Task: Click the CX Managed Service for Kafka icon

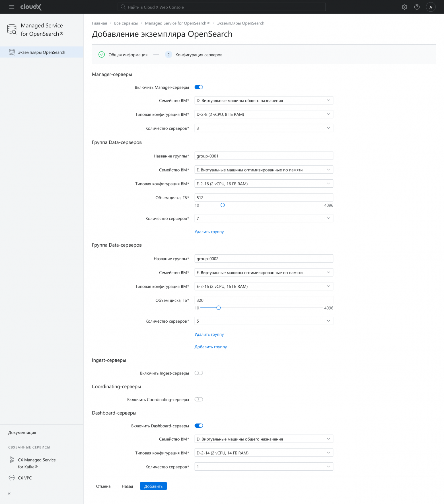Action: [x=12, y=460]
